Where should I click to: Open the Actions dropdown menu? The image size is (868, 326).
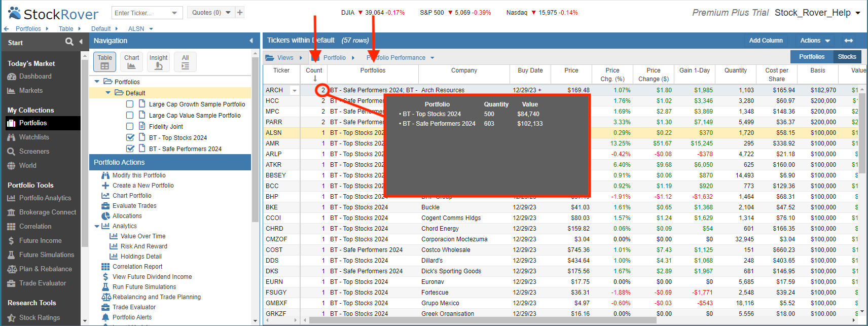(x=815, y=41)
